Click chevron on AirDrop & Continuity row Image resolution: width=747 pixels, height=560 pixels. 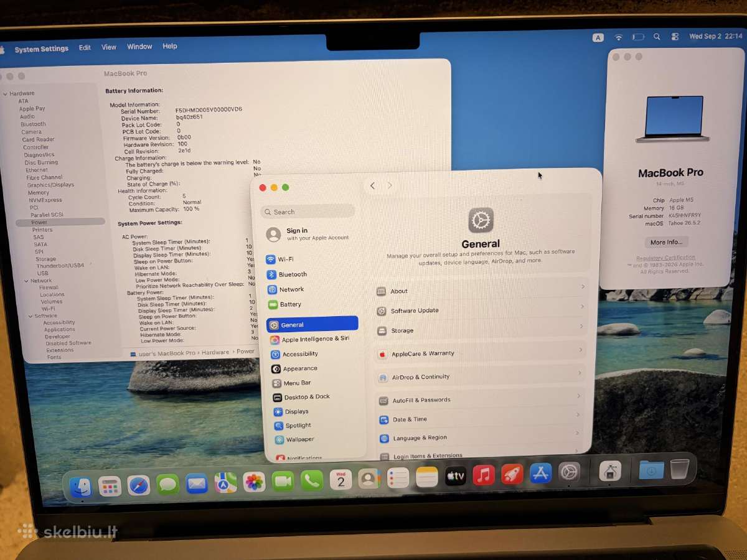pos(580,373)
